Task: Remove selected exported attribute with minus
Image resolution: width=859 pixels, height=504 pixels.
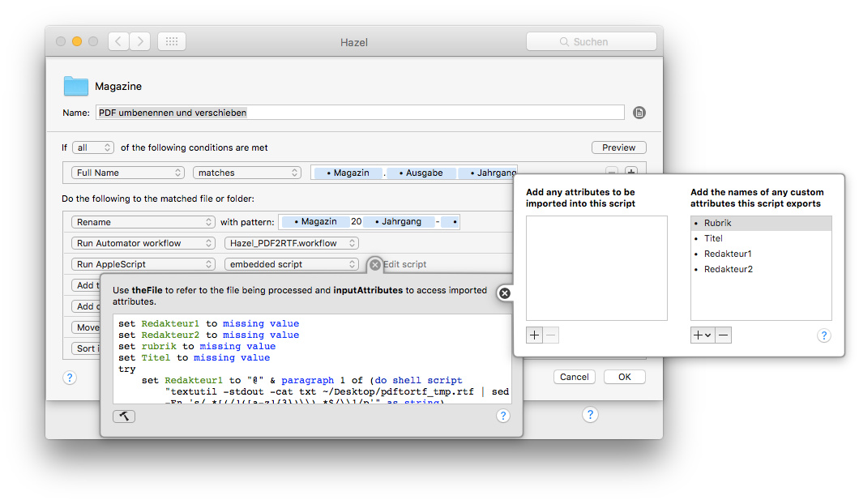Action: pos(723,335)
